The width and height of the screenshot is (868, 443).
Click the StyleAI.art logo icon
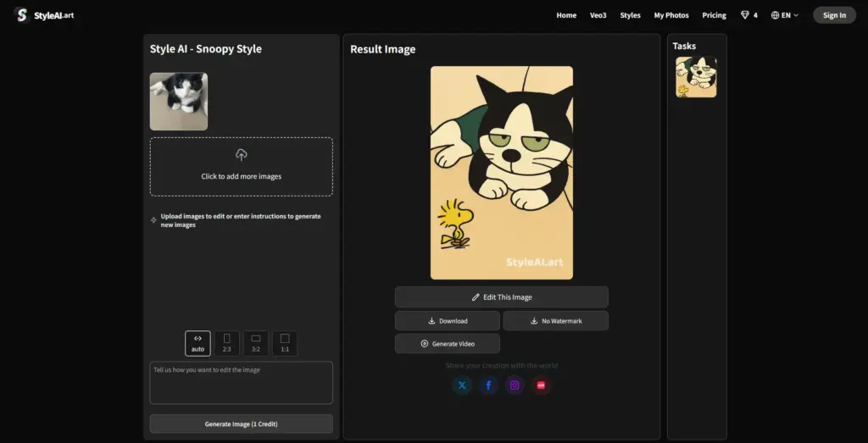[x=21, y=15]
